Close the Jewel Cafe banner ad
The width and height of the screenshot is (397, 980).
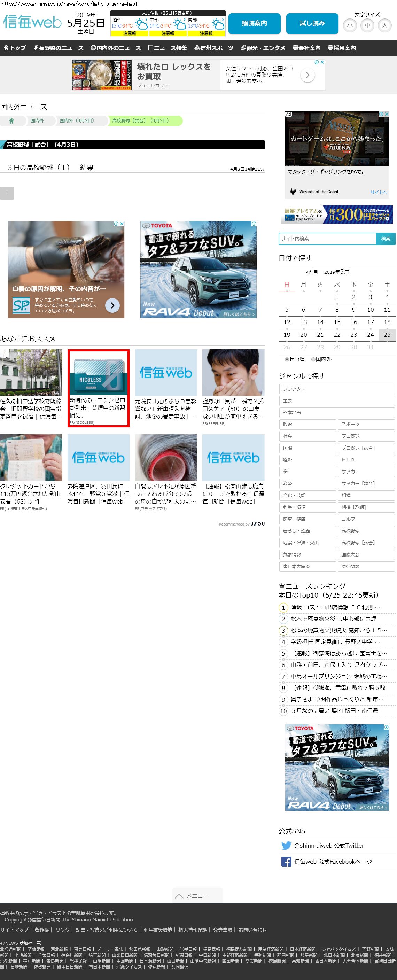(x=322, y=62)
